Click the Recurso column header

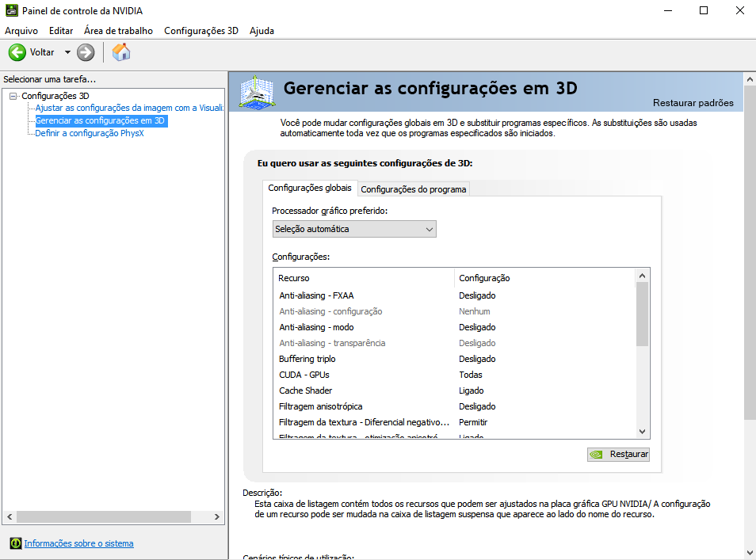pyautogui.click(x=364, y=278)
